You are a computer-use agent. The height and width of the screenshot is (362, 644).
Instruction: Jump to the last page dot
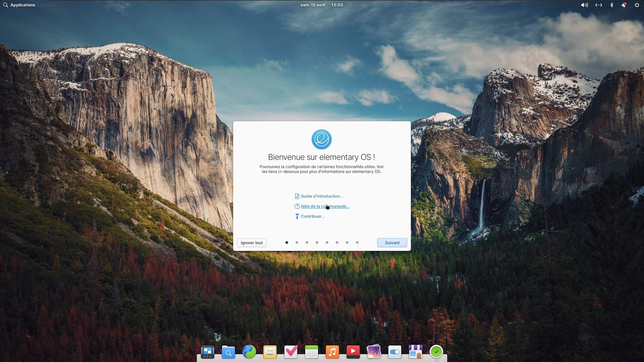coord(357,243)
